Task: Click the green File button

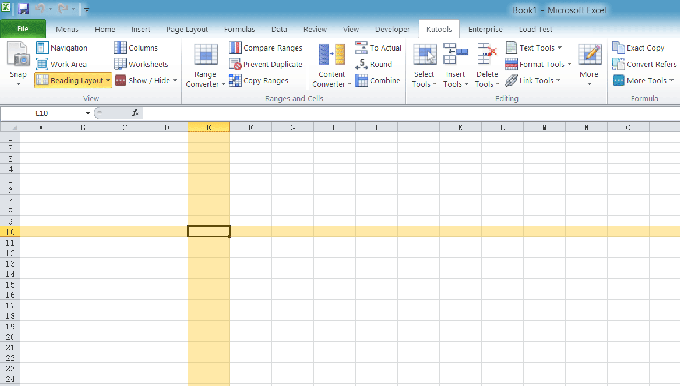Action: click(23, 29)
